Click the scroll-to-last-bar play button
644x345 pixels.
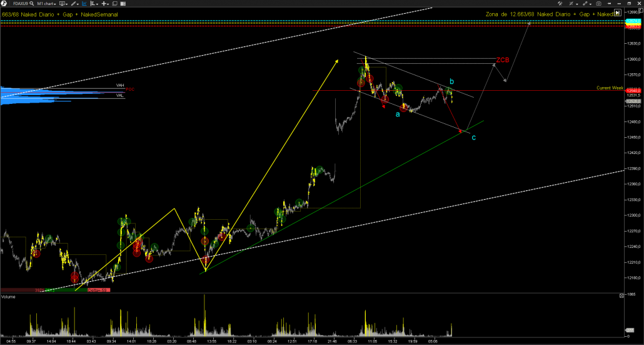tap(617, 13)
